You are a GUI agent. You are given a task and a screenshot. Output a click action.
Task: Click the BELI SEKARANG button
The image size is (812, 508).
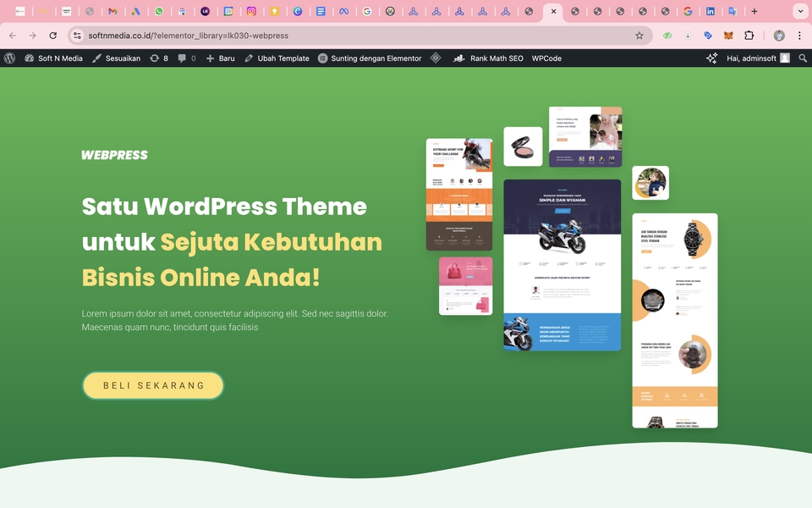153,385
